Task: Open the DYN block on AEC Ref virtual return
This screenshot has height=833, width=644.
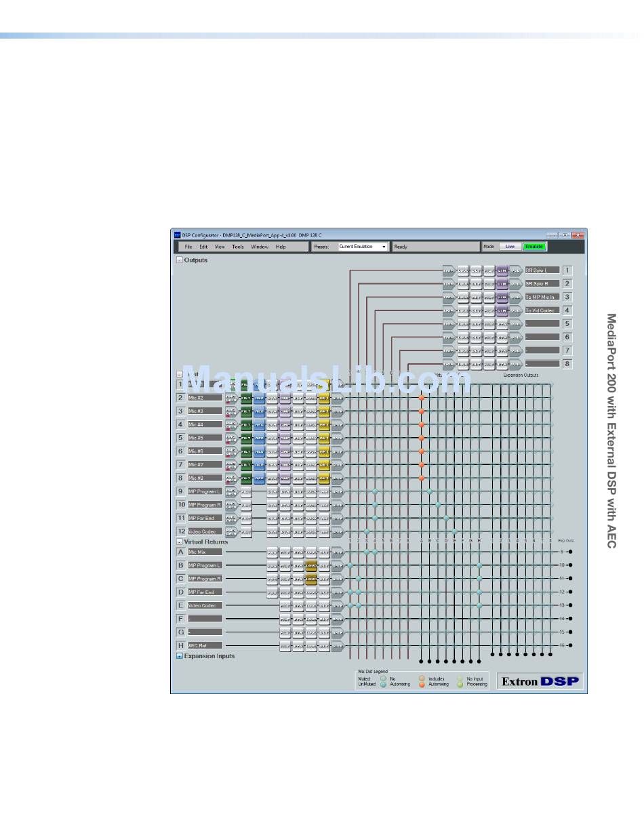Action: coord(298,645)
